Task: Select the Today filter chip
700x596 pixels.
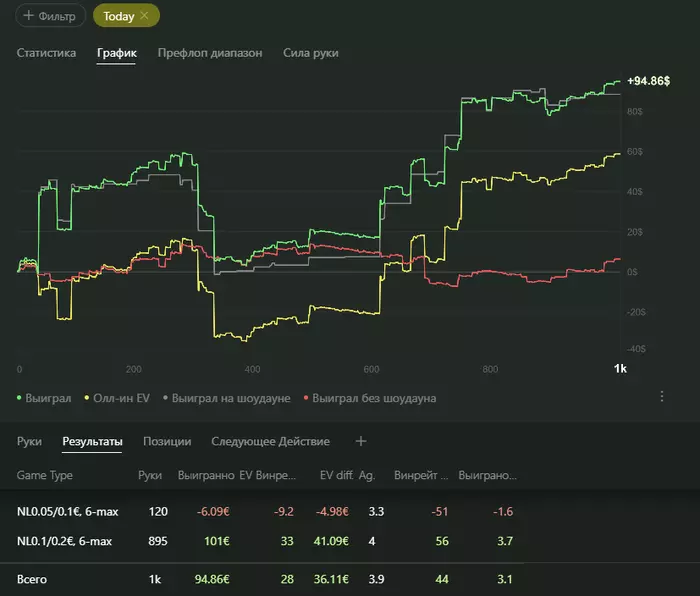Action: click(x=126, y=16)
